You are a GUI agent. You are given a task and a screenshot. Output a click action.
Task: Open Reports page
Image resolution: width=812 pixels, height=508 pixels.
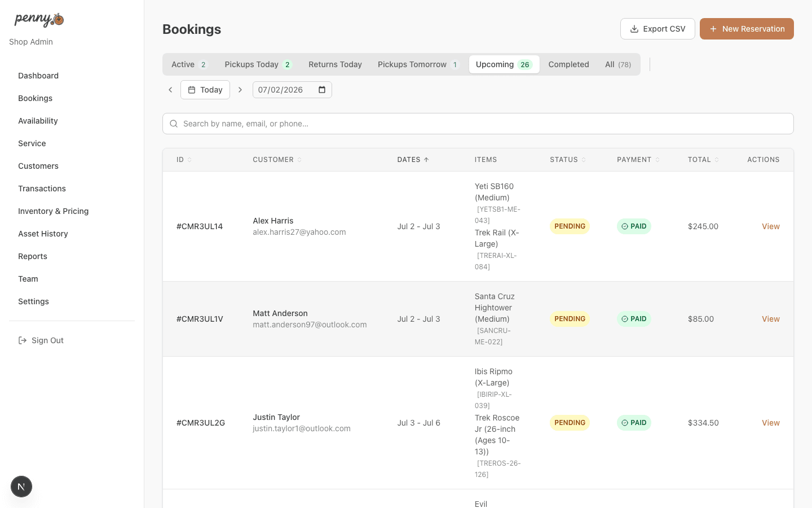[33, 256]
